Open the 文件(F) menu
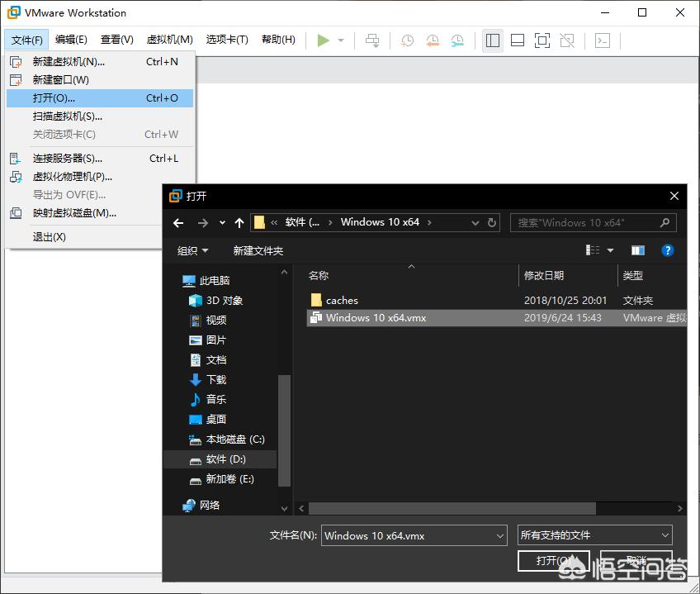700x594 pixels. (26, 40)
